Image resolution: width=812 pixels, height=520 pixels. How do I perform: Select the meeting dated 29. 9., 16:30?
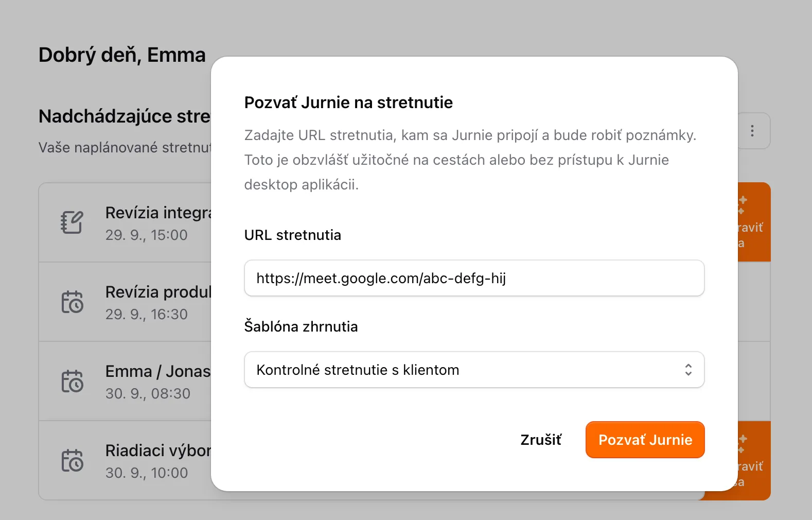[125, 302]
